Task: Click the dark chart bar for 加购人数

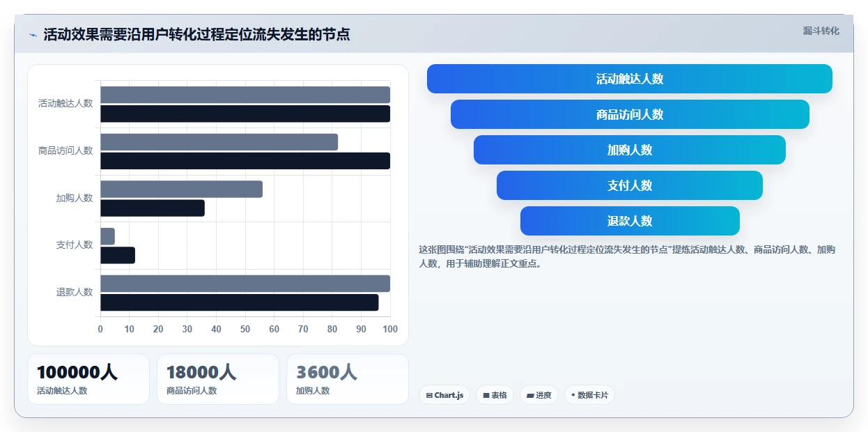Action: [153, 208]
